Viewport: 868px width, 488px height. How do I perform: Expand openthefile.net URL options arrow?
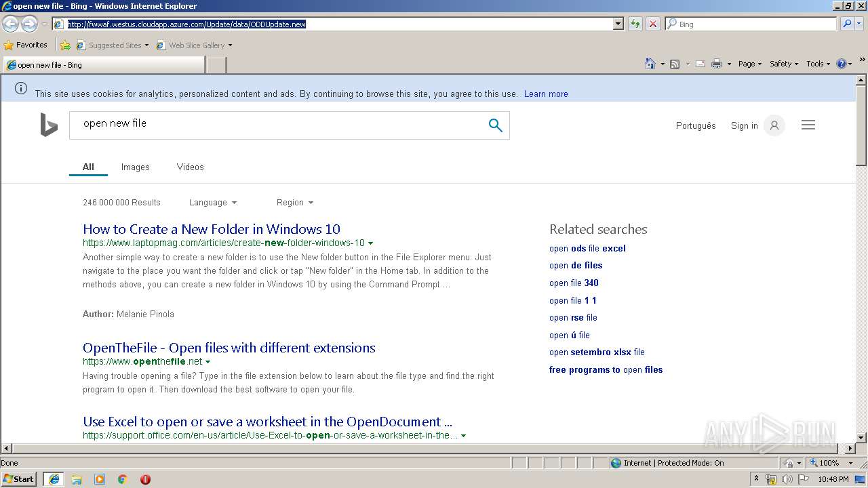tap(208, 362)
